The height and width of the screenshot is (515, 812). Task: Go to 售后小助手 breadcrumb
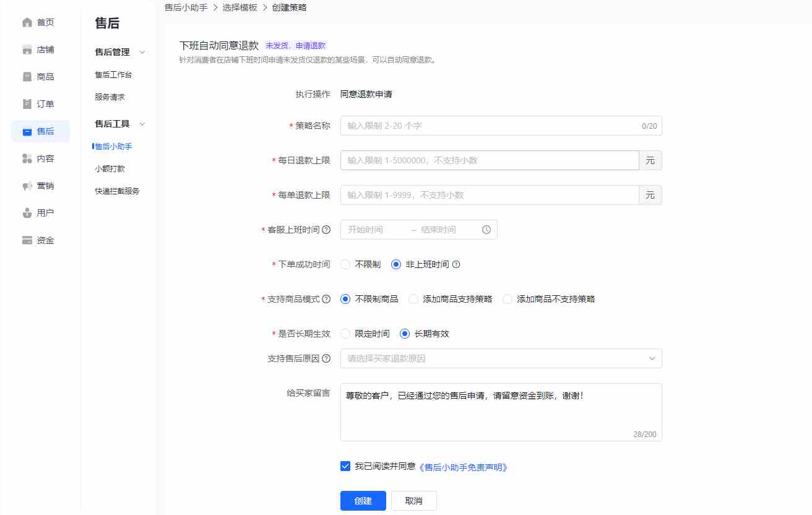pyautogui.click(x=186, y=7)
